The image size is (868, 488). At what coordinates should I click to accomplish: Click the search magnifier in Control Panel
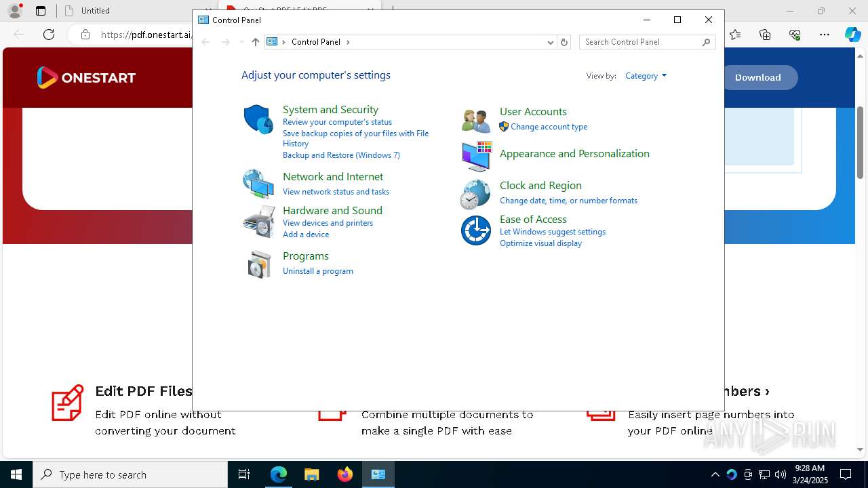pos(706,42)
